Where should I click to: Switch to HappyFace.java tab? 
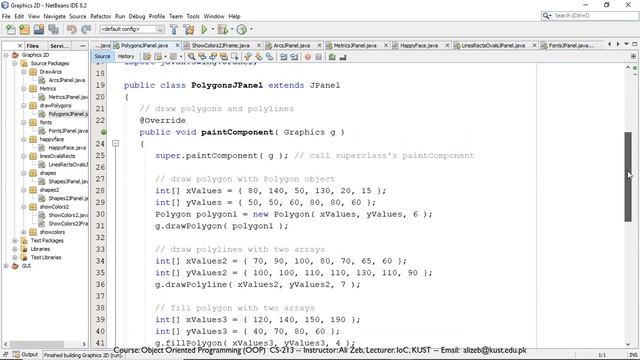(419, 45)
